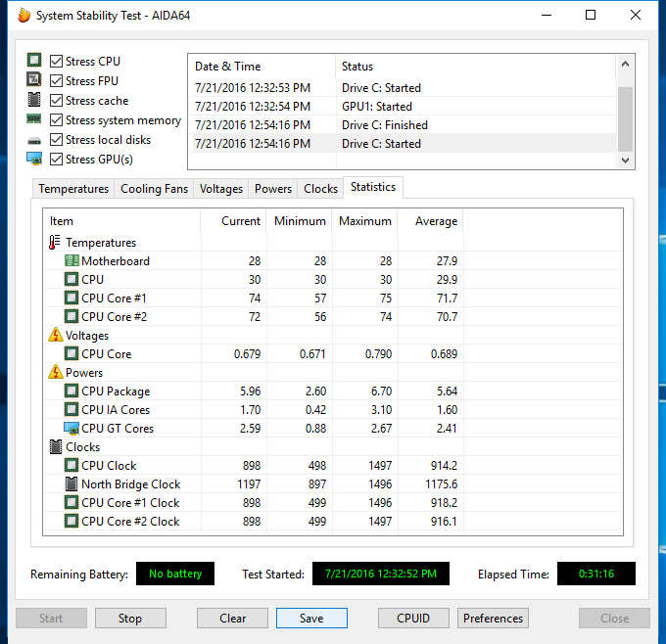This screenshot has width=666, height=644.
Task: Click the thermometer icon next to Temperatures
Action: tap(55, 243)
